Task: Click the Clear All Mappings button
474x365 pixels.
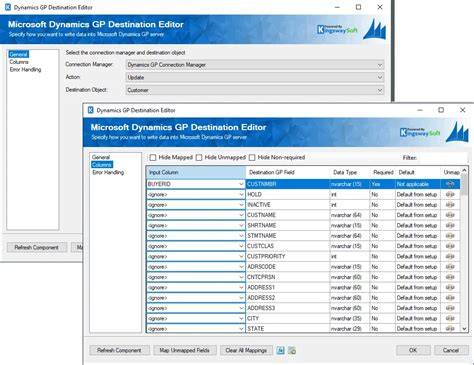Action: point(246,350)
